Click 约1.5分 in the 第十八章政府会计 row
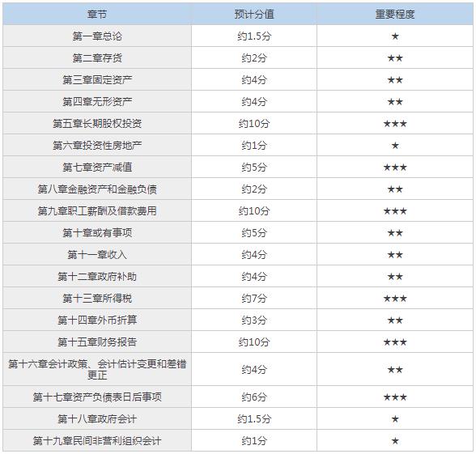Image resolution: width=476 pixels, height=454 pixels. [254, 419]
